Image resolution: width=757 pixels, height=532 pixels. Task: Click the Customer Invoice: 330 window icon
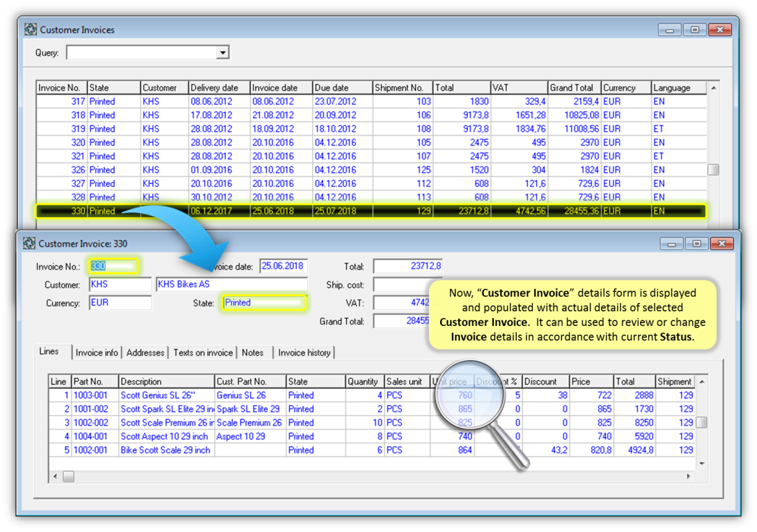(x=29, y=243)
